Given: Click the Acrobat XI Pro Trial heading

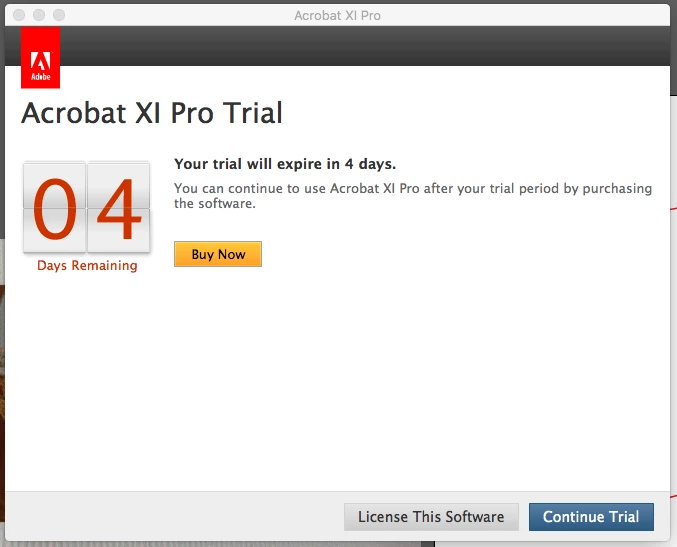Looking at the screenshot, I should (x=152, y=113).
